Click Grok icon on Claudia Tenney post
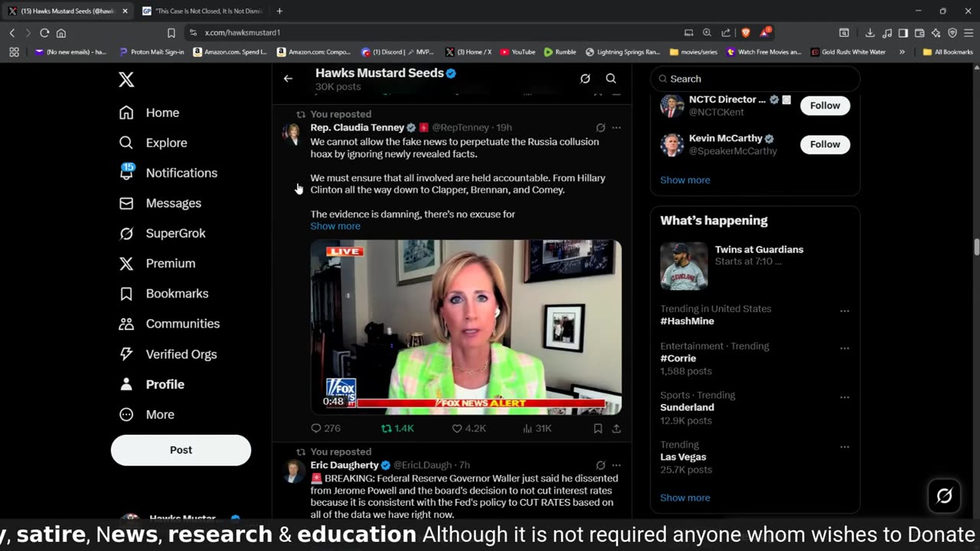This screenshot has height=551, width=980. tap(600, 128)
